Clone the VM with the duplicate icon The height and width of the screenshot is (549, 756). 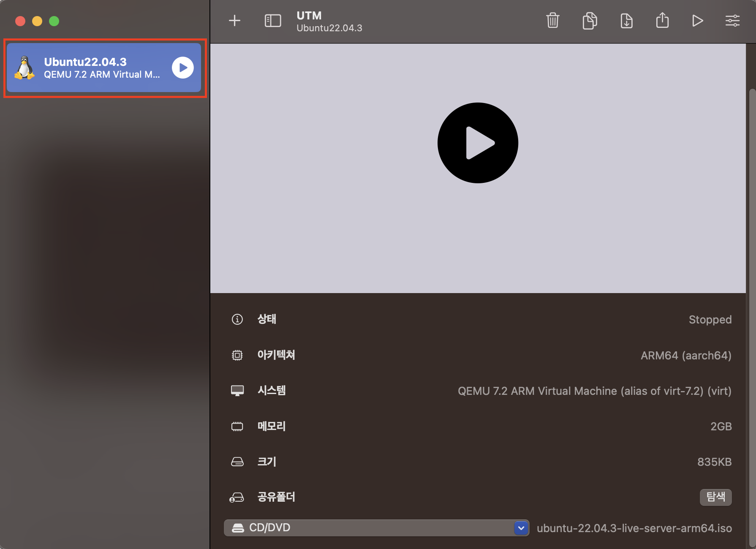tap(590, 20)
